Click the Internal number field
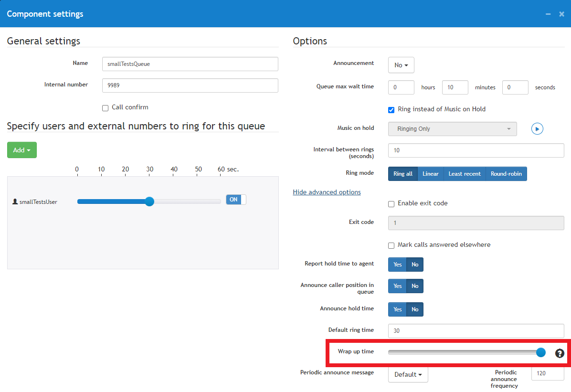 [190, 85]
